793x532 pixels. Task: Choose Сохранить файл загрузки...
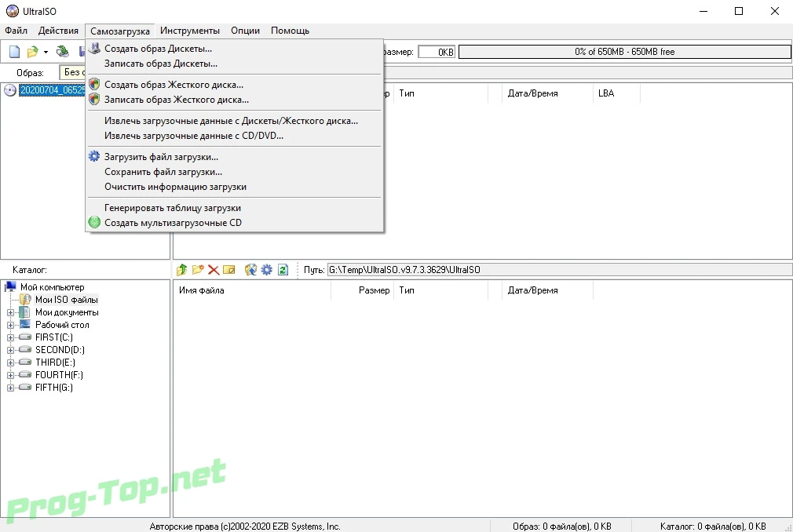[x=234, y=173]
